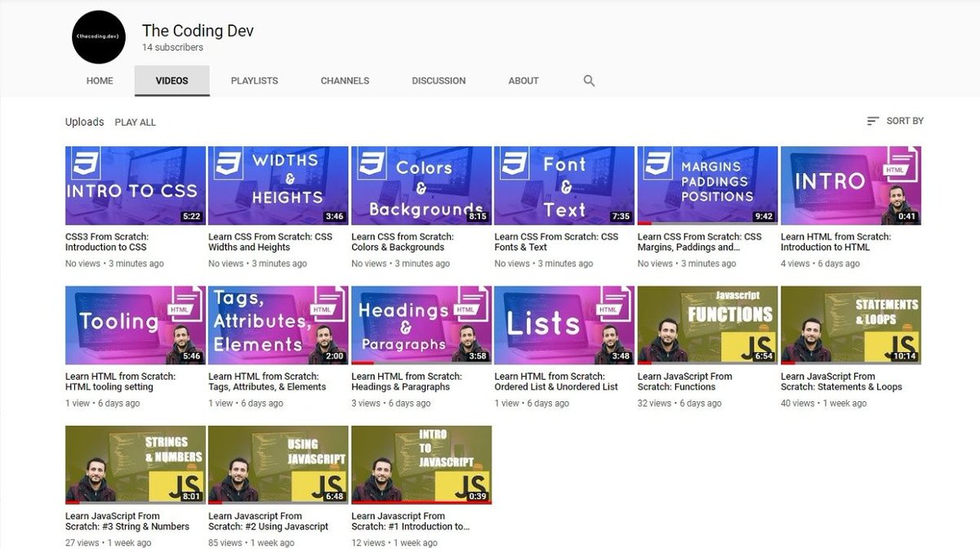Open the Tooling video thumbnail
This screenshot has height=549, width=980.
coord(136,325)
